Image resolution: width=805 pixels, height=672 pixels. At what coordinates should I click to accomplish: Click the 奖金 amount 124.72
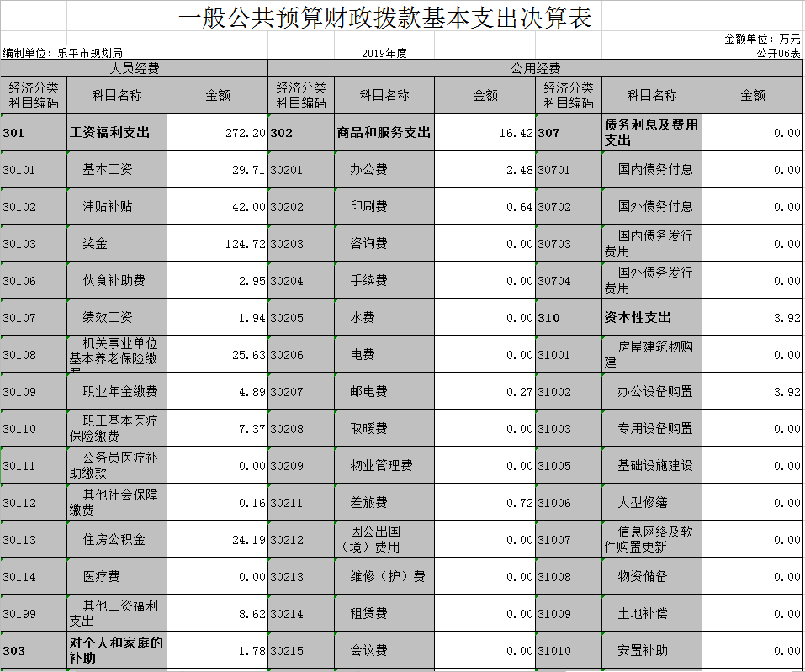pyautogui.click(x=217, y=244)
